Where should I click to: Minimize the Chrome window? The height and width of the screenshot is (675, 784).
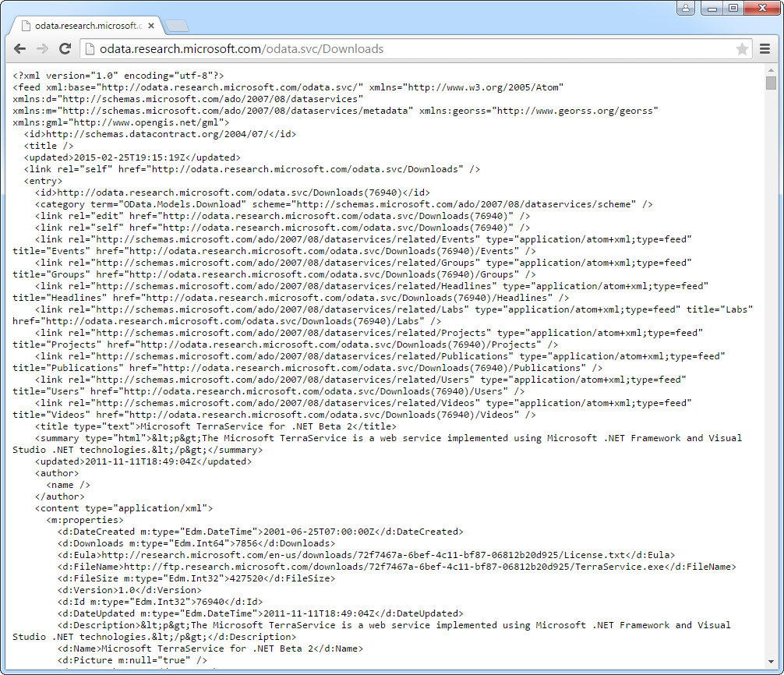(x=712, y=8)
